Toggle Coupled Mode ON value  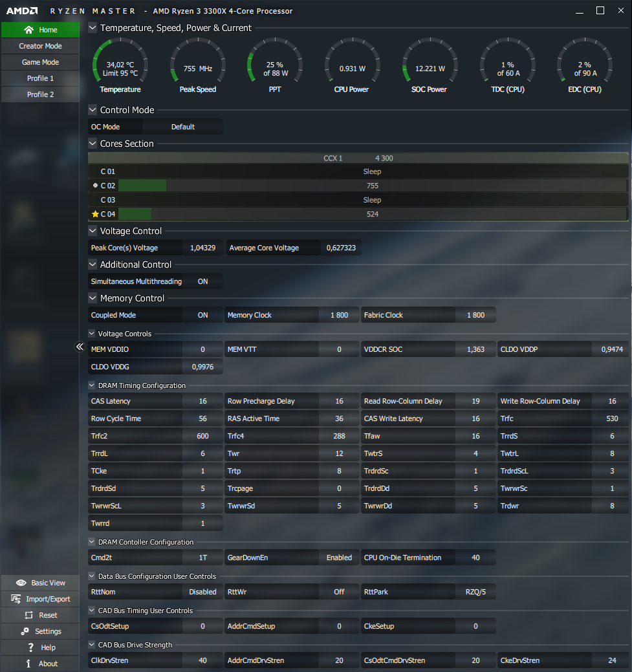[203, 315]
